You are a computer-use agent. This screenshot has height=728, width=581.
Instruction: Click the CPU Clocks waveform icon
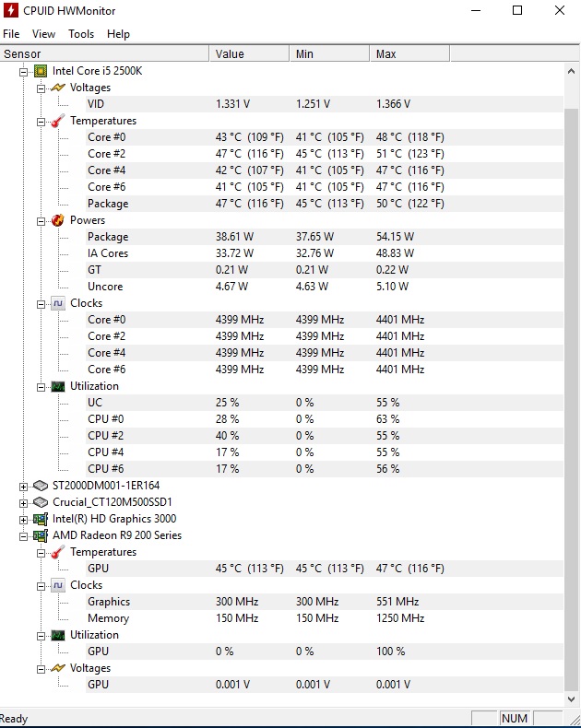(x=57, y=303)
